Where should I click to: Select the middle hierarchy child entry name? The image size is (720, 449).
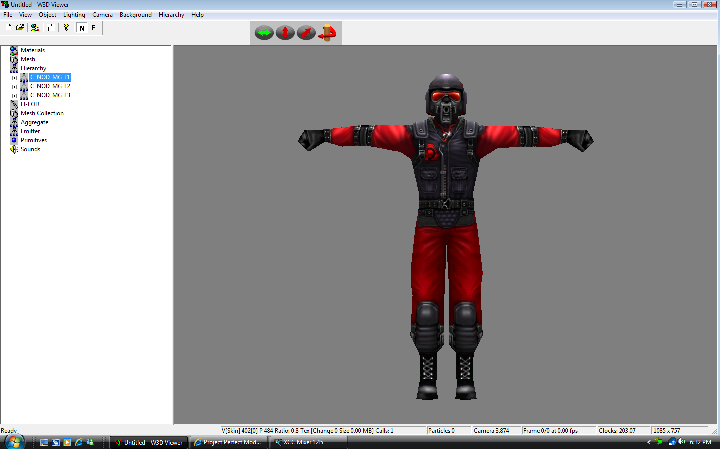(50, 86)
